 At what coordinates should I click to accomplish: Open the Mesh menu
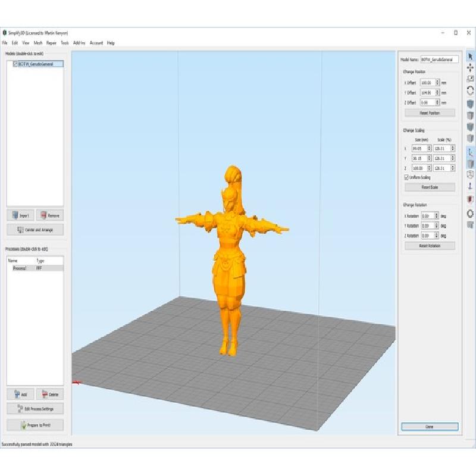pyautogui.click(x=38, y=43)
